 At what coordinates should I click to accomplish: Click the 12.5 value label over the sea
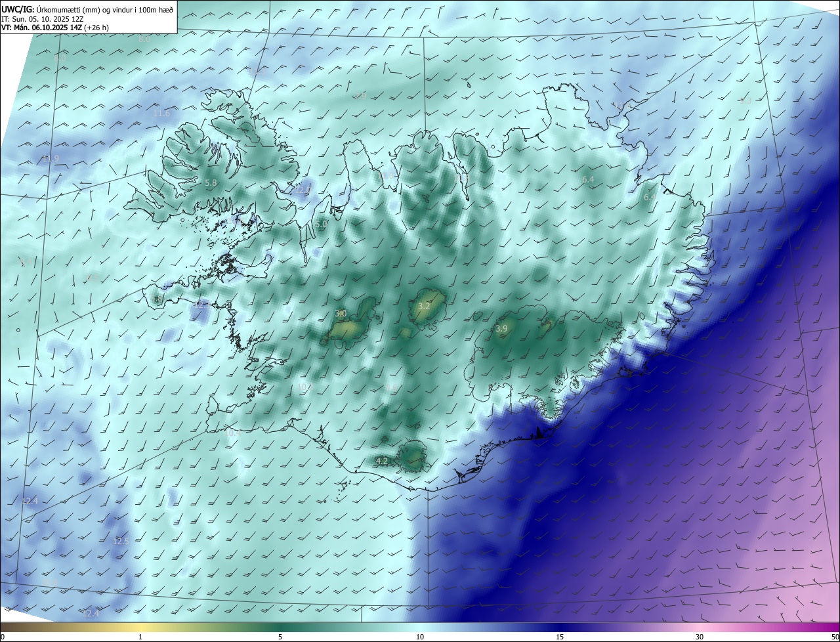[121, 542]
